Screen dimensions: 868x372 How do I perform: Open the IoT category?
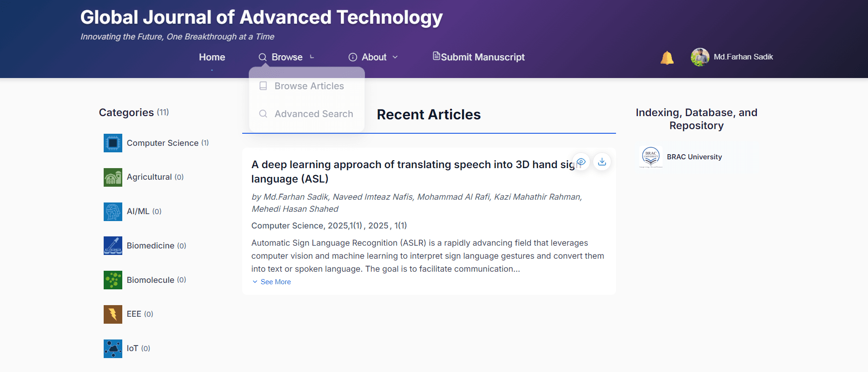pos(133,348)
